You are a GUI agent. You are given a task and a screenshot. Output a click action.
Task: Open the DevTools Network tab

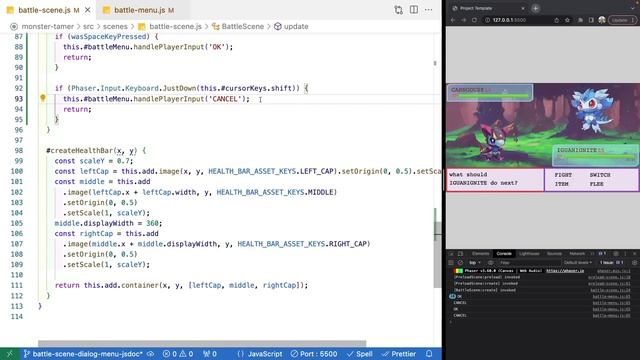tap(577, 253)
